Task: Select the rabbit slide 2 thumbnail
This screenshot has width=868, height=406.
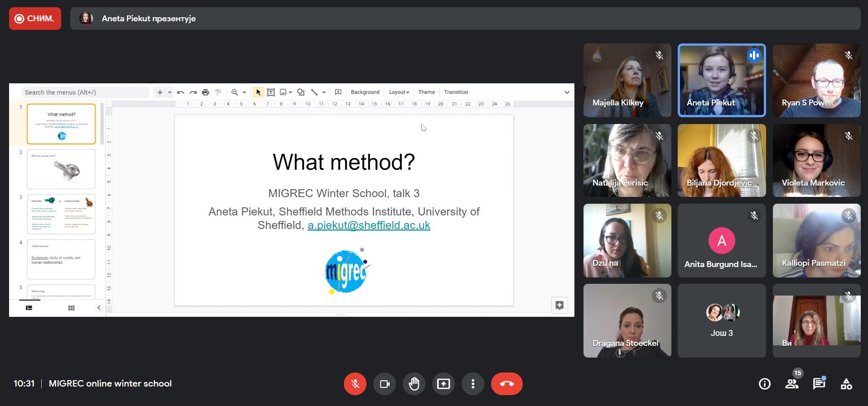Action: (61, 169)
